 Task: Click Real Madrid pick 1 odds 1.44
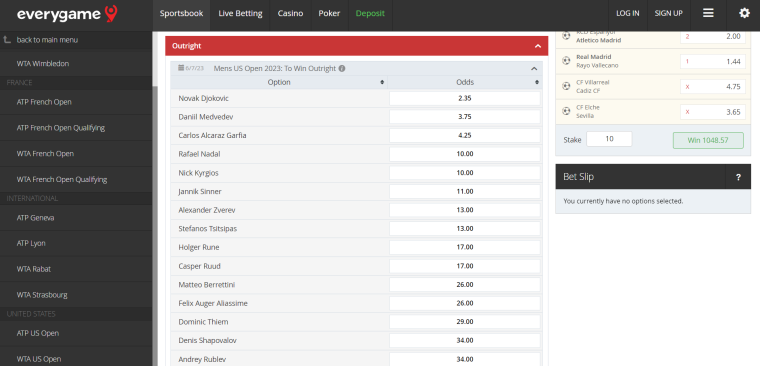click(712, 61)
